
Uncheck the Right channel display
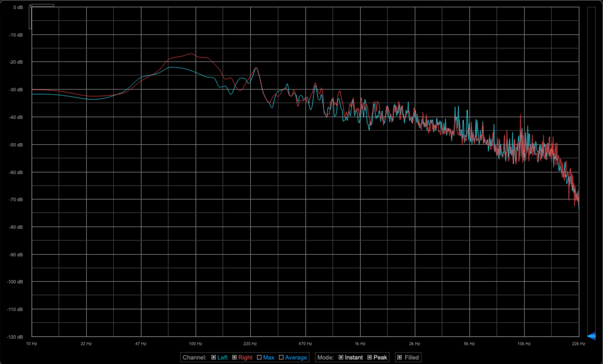click(234, 357)
